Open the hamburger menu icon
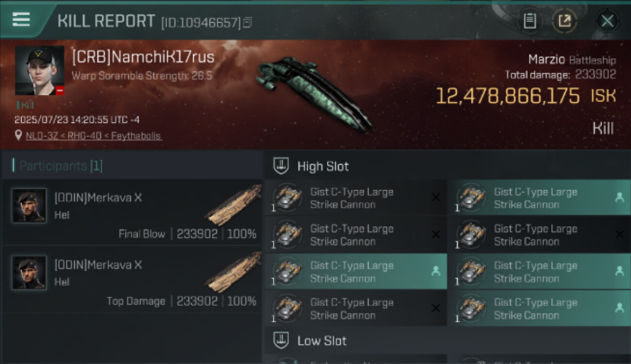Image resolution: width=631 pixels, height=364 pixels. point(21,20)
